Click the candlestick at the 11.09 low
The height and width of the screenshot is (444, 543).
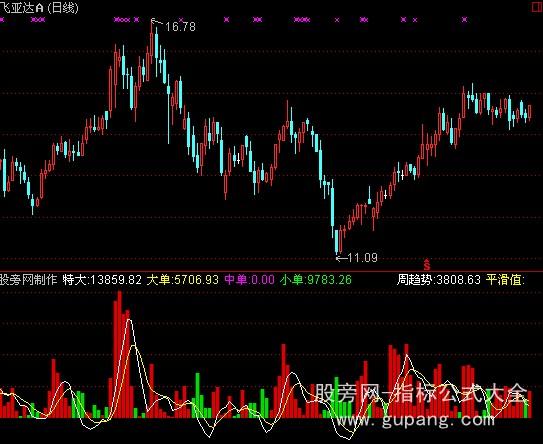click(336, 241)
